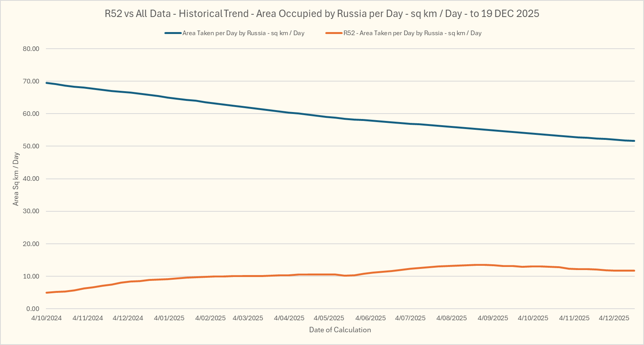Click the 'R52 - Area Taken per Day' legend label
This screenshot has width=644, height=345.
pos(412,33)
